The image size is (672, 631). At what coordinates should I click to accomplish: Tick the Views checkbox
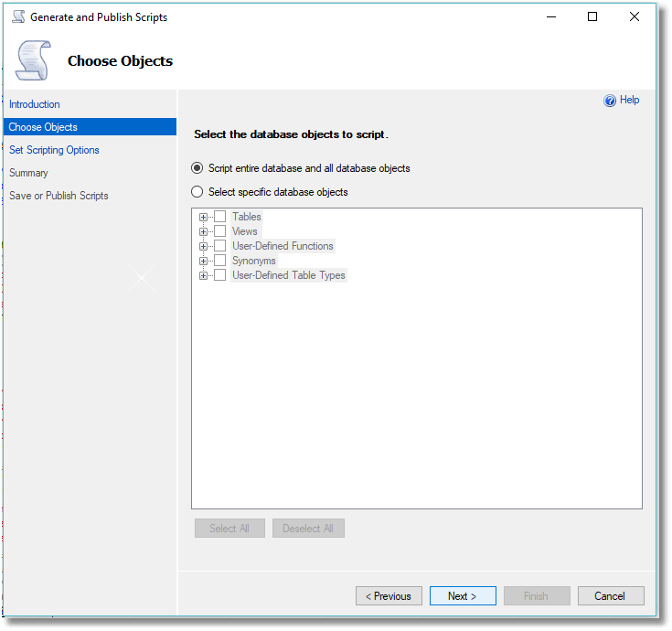coord(219,231)
